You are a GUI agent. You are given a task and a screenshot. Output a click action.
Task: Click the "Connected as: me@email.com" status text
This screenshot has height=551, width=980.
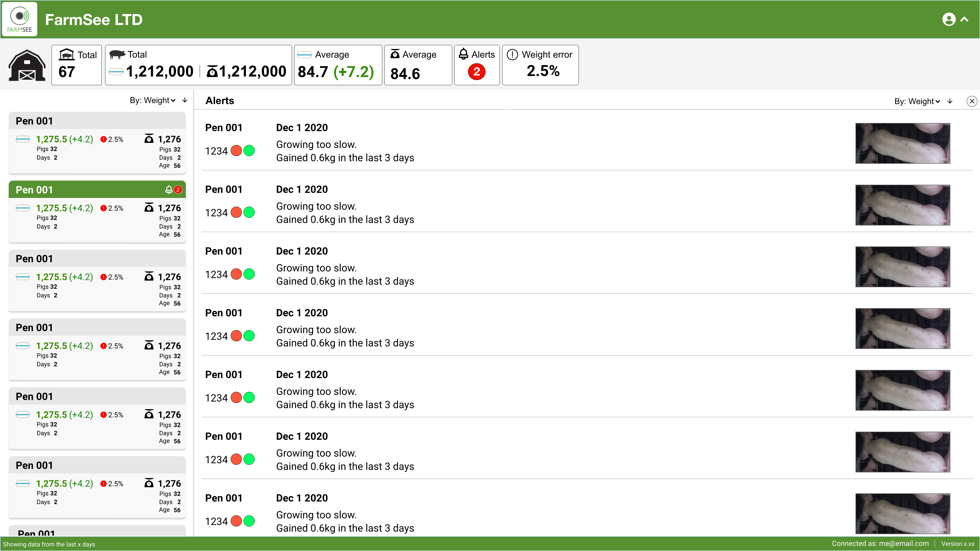point(880,544)
